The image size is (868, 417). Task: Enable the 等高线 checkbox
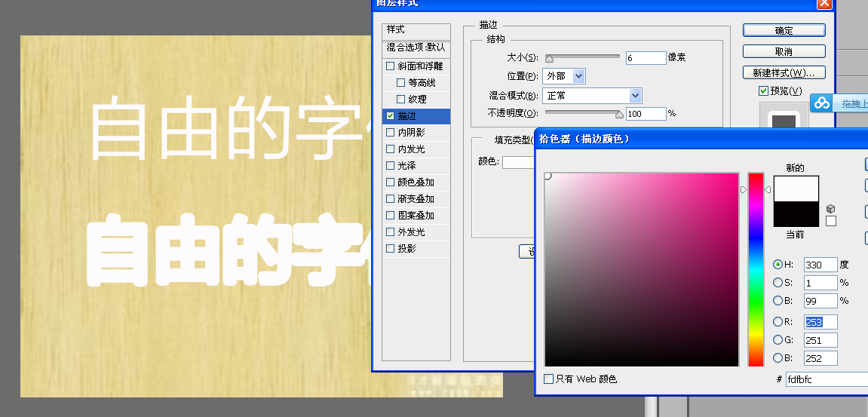tap(401, 82)
